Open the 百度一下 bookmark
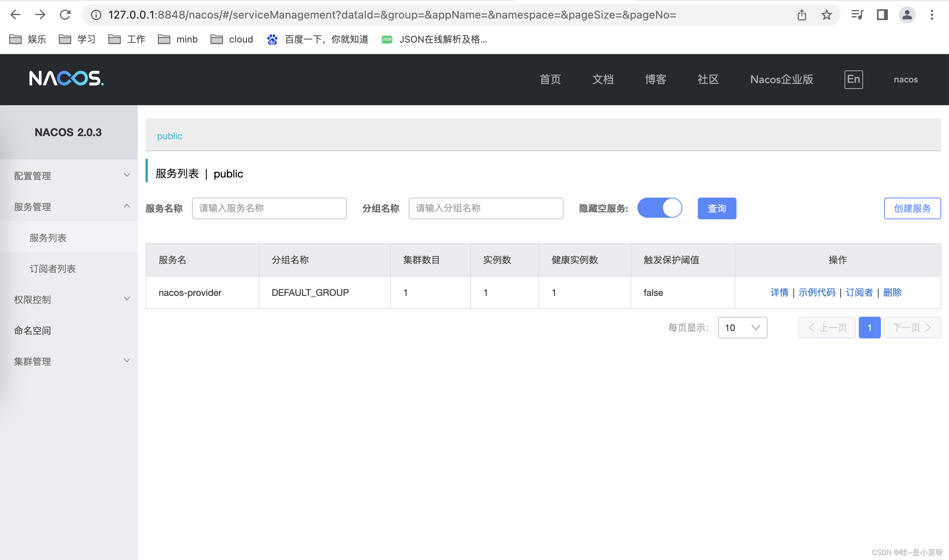Image resolution: width=949 pixels, height=560 pixels. (317, 39)
